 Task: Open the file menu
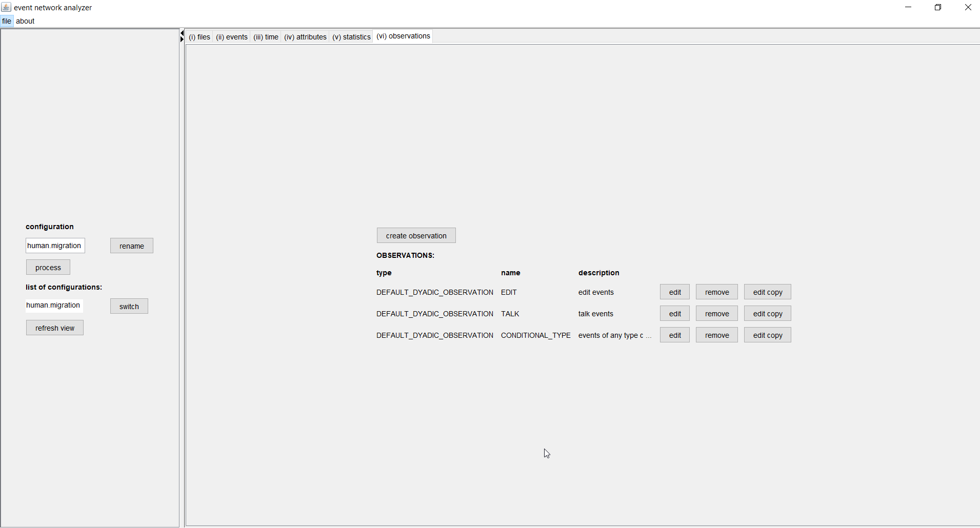[x=7, y=21]
